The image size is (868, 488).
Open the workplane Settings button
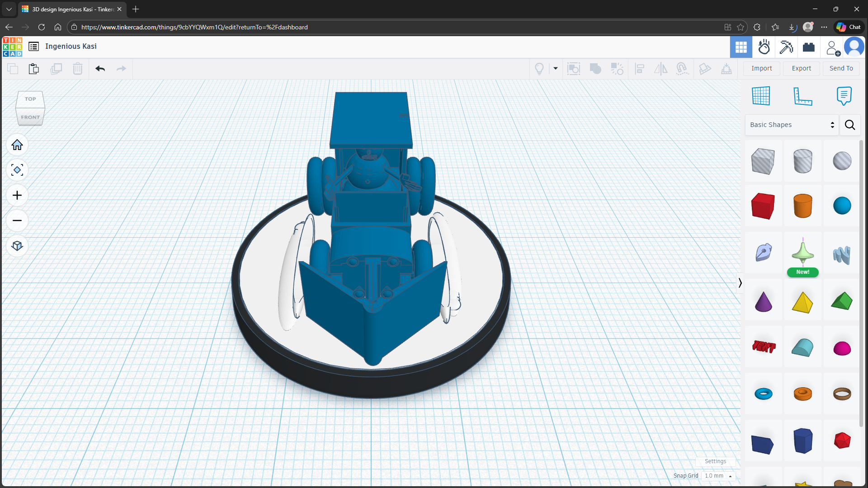click(715, 461)
